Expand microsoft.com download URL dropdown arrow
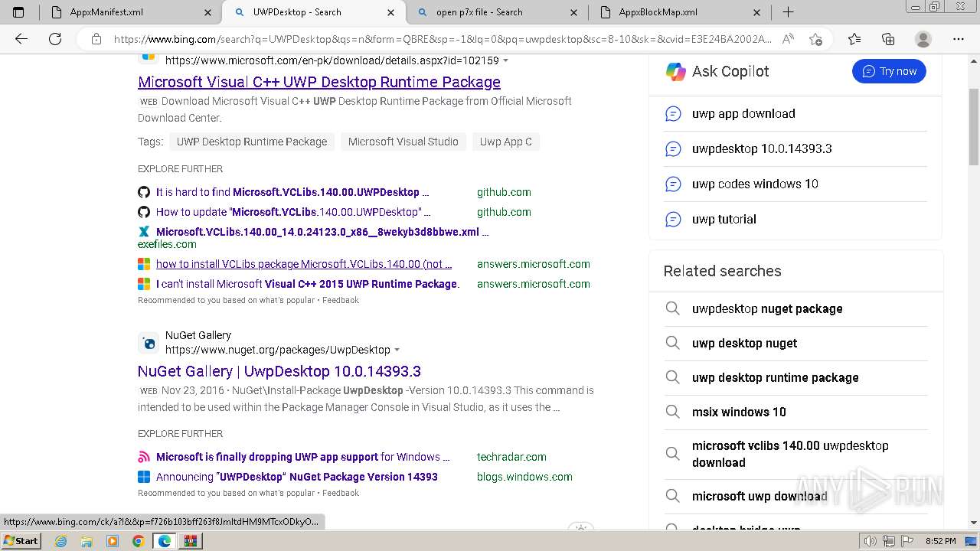 (x=505, y=60)
